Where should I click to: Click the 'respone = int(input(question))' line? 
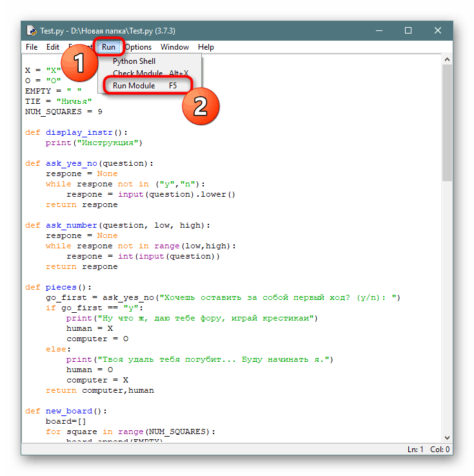(x=143, y=256)
